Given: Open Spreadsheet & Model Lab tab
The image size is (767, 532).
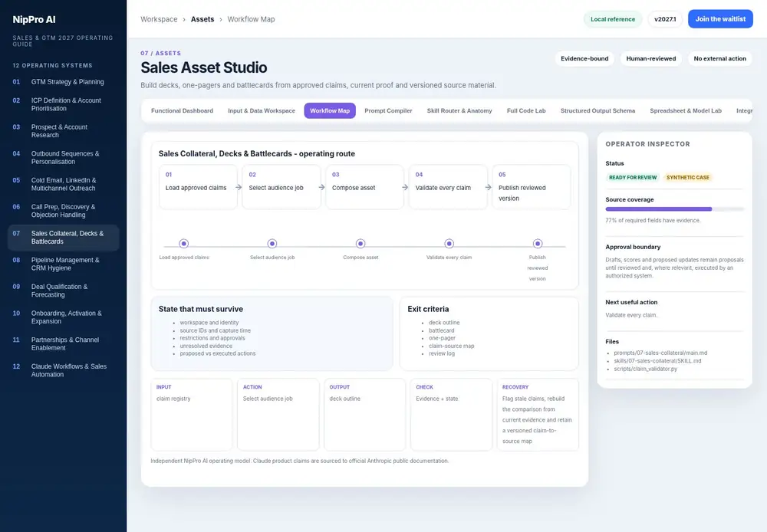Looking at the screenshot, I should coord(685,111).
